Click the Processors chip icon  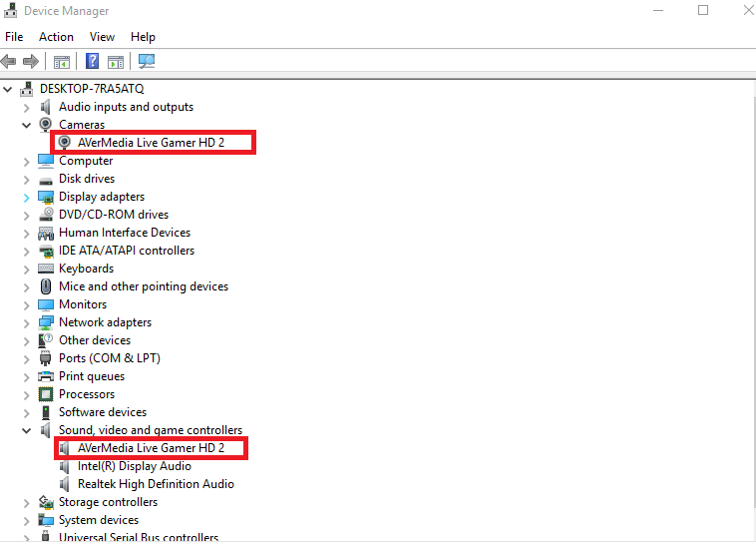pyautogui.click(x=46, y=394)
